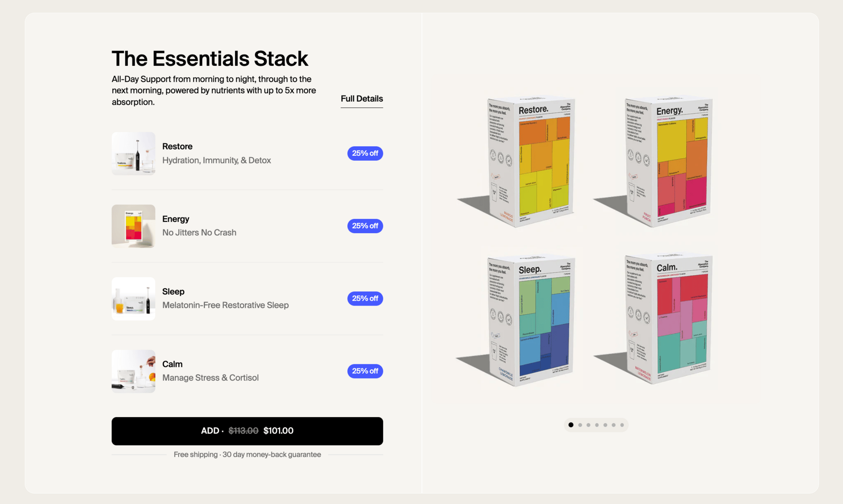This screenshot has height=504, width=843.
Task: Click the Sleep product title text
Action: (x=173, y=292)
